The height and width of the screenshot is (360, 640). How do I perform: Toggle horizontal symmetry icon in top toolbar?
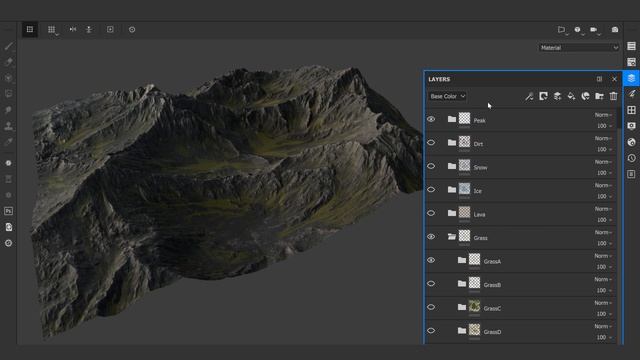pos(73,29)
